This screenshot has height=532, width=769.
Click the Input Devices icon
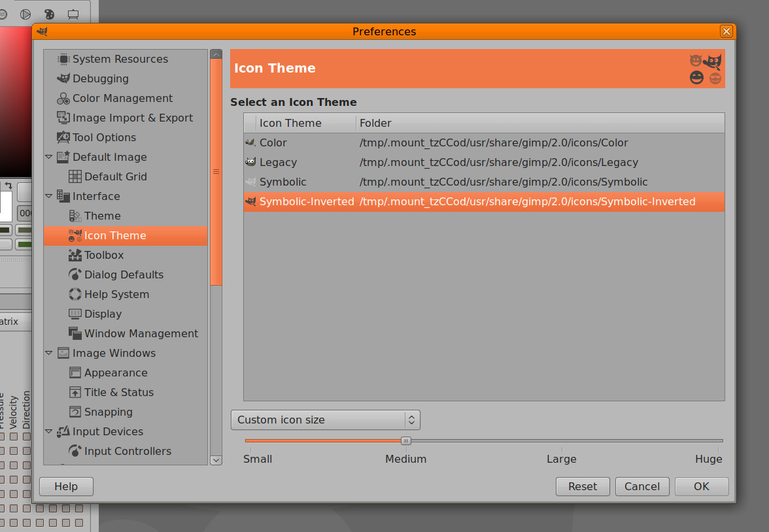[63, 431]
